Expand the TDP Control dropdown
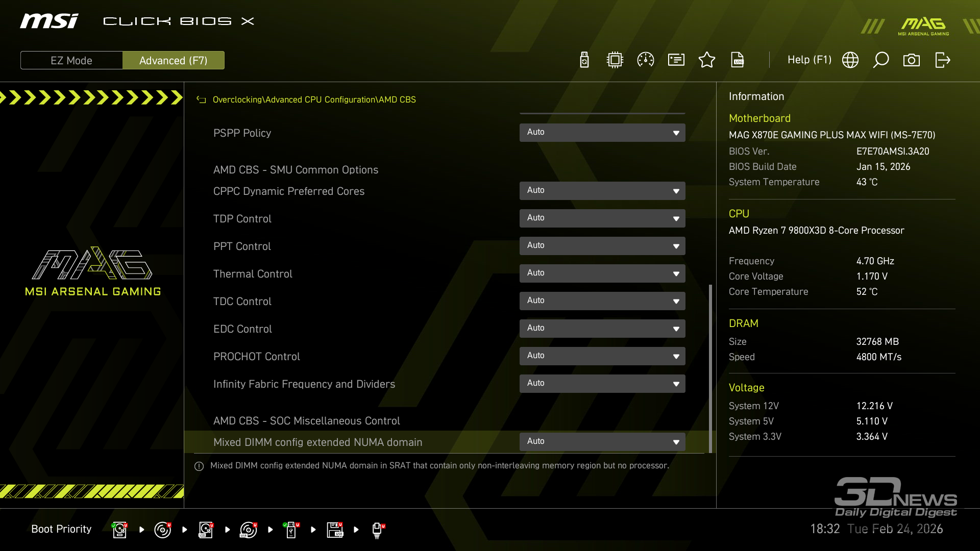 click(602, 218)
